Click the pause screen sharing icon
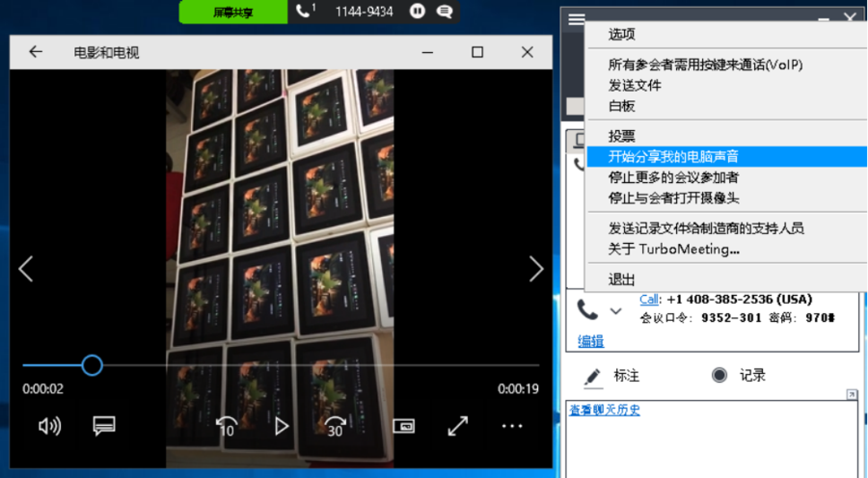Viewport: 868px width, 478px height. [418, 12]
